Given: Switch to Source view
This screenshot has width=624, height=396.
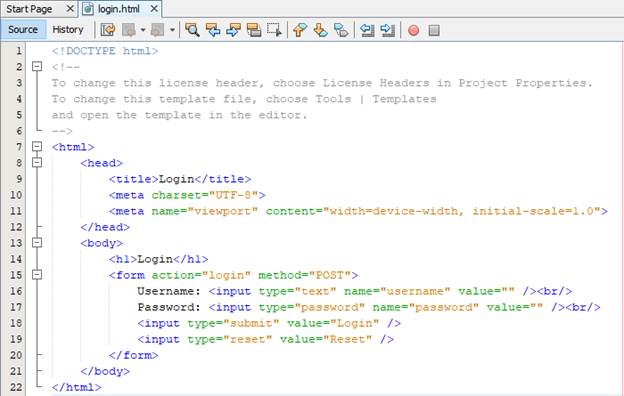Looking at the screenshot, I should click(x=23, y=30).
